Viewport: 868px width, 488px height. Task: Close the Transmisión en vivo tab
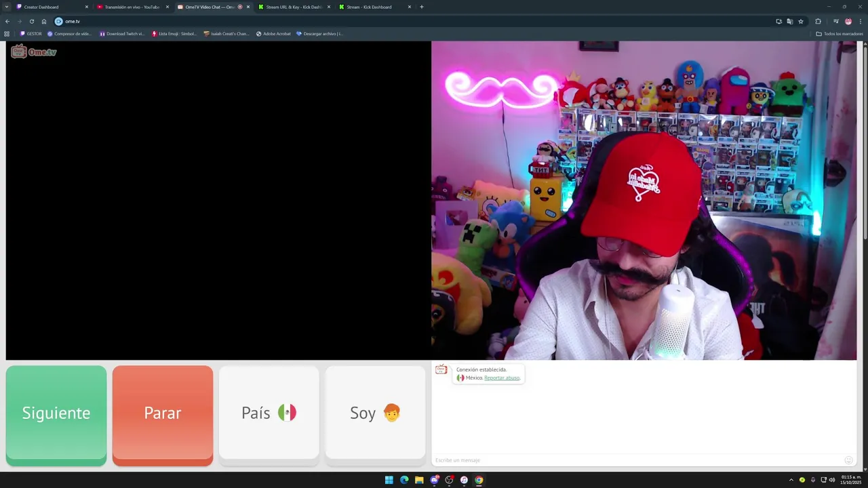167,7
